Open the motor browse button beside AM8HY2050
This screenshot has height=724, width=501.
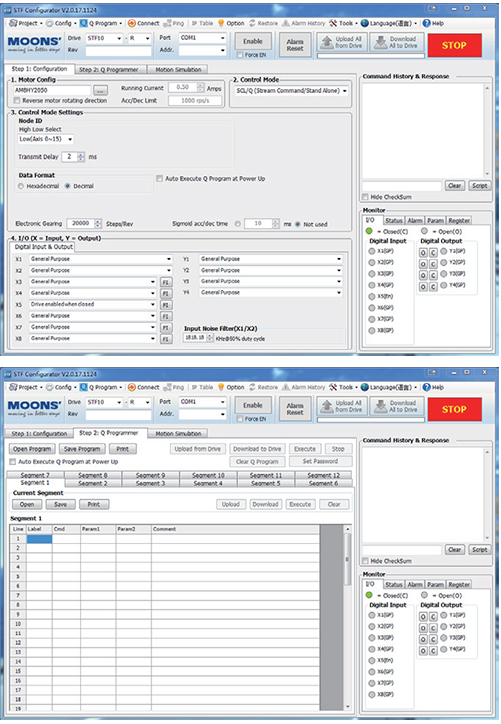pos(101,90)
